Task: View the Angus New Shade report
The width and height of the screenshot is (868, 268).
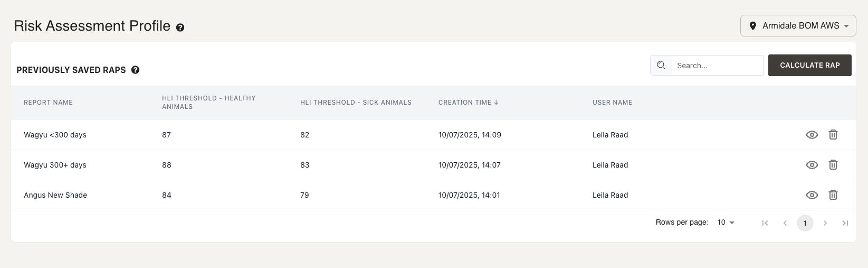Action: (812, 195)
